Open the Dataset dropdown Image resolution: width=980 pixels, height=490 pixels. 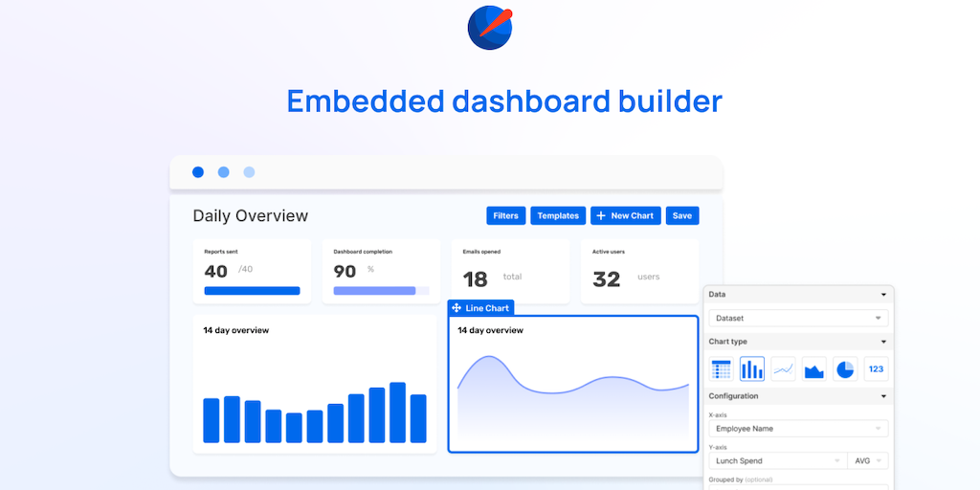(798, 318)
